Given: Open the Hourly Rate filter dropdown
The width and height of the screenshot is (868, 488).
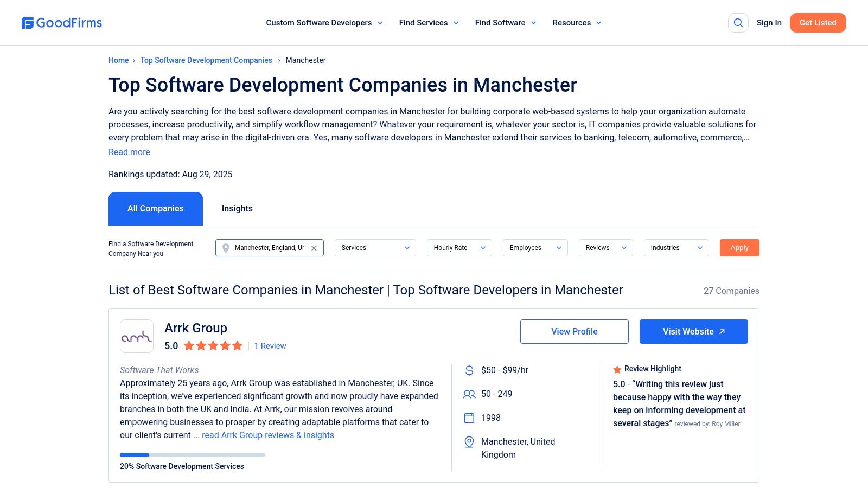Looking at the screenshot, I should 459,248.
